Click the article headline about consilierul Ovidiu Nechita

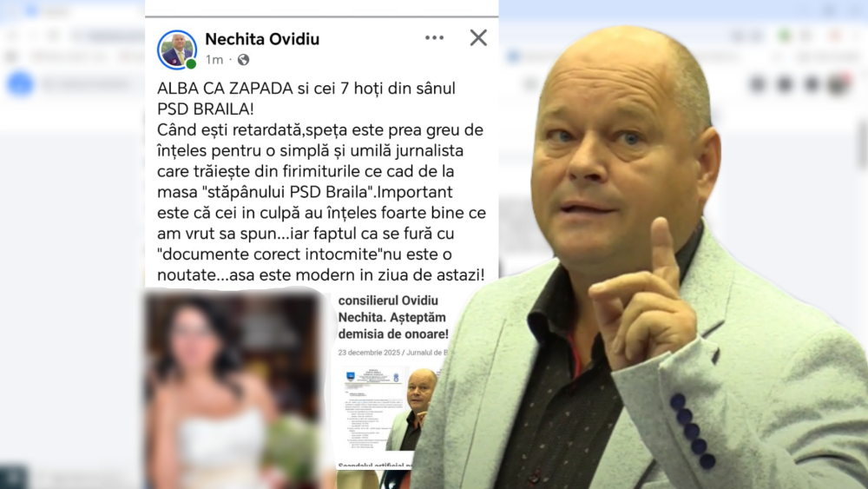393,317
